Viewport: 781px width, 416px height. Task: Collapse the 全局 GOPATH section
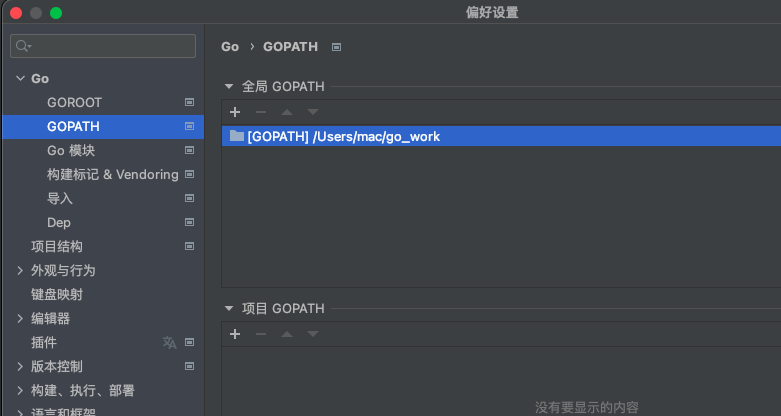point(229,86)
